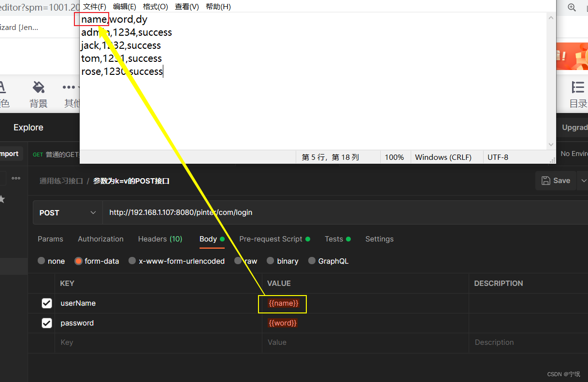Select the 普通的GET request tab

(x=55, y=155)
